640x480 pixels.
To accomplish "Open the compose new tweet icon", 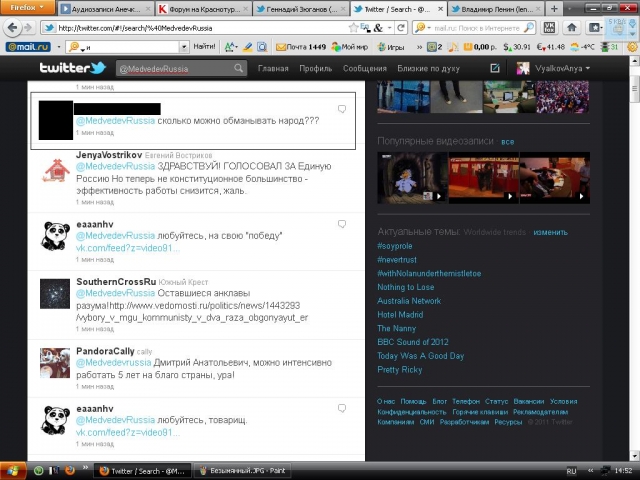I will pos(495,68).
